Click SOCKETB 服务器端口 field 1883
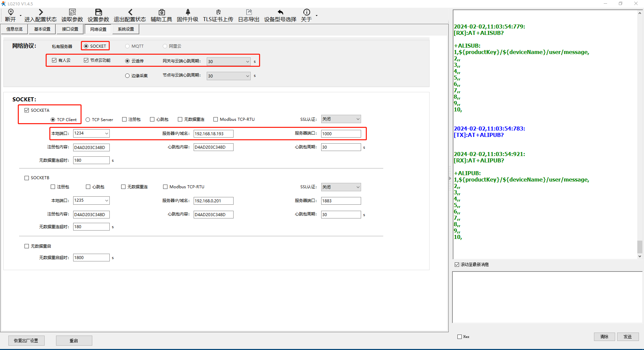 (341, 201)
